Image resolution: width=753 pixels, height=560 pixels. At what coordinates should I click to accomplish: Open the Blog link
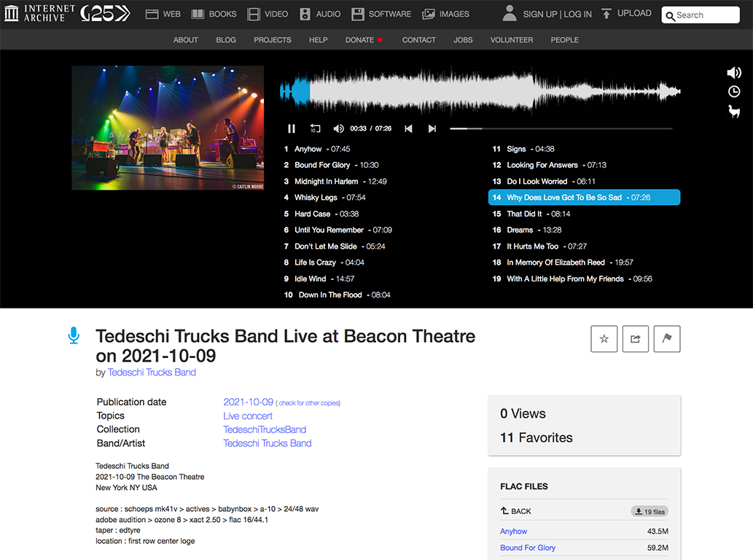(226, 40)
